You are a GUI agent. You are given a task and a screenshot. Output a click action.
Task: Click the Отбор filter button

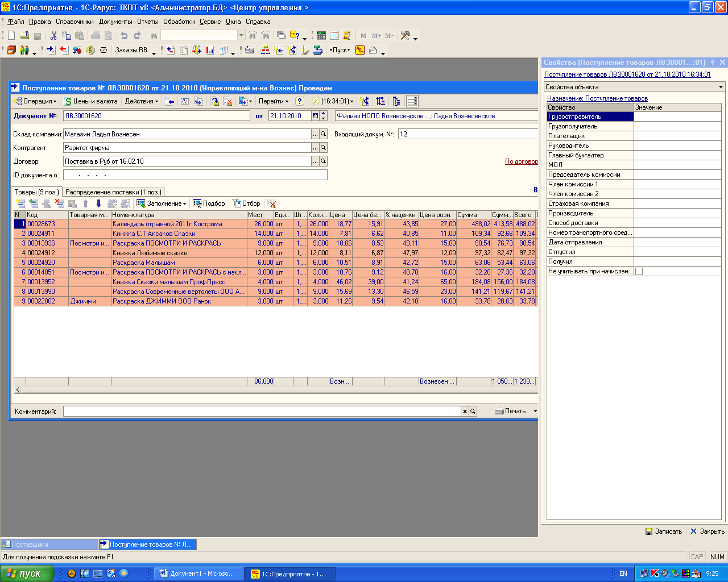[x=246, y=203]
